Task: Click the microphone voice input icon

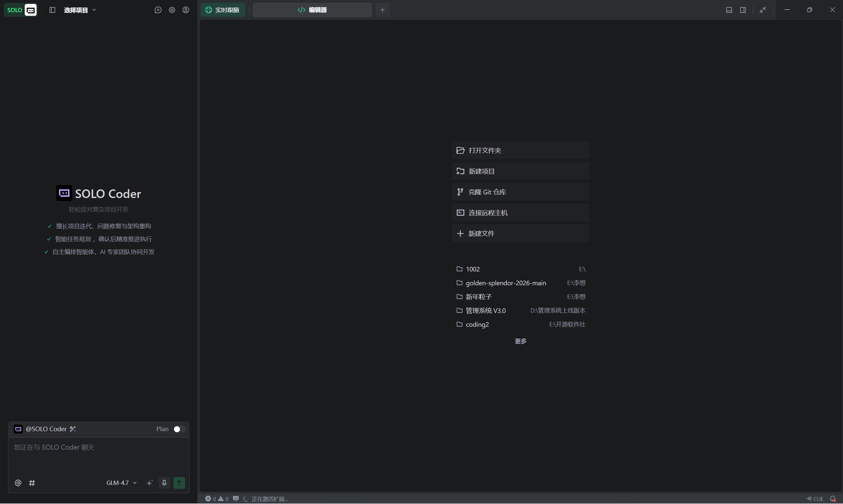Action: (164, 483)
